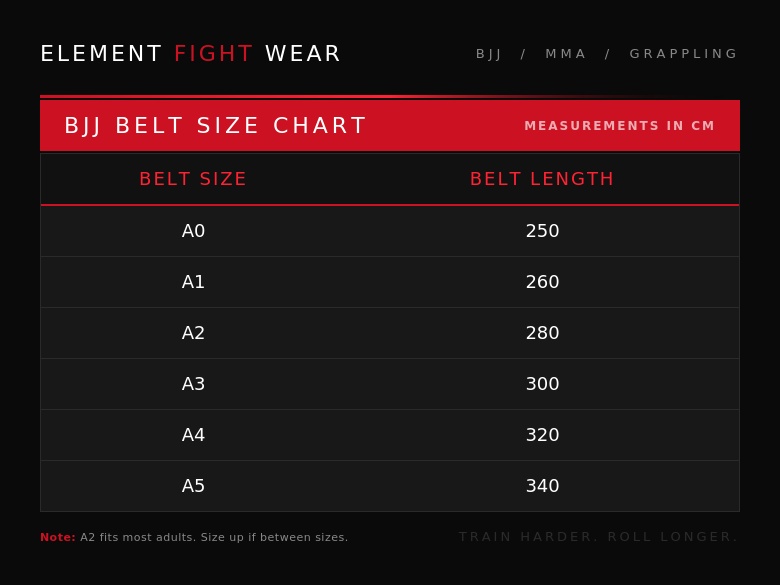
Task: Click the Train Harder Roll Longer tagline
Action: coord(598,537)
